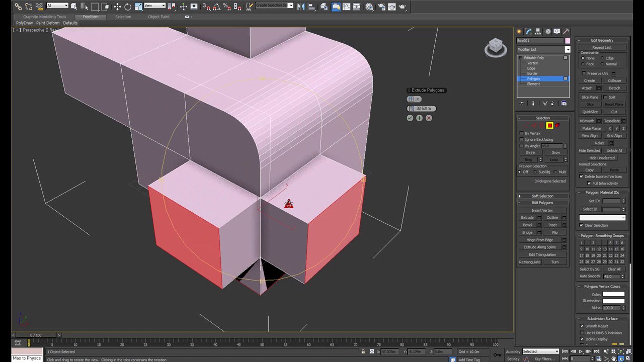Viewport: 644px width, 362px height.
Task: Click the Bevel button
Action: pos(527,225)
